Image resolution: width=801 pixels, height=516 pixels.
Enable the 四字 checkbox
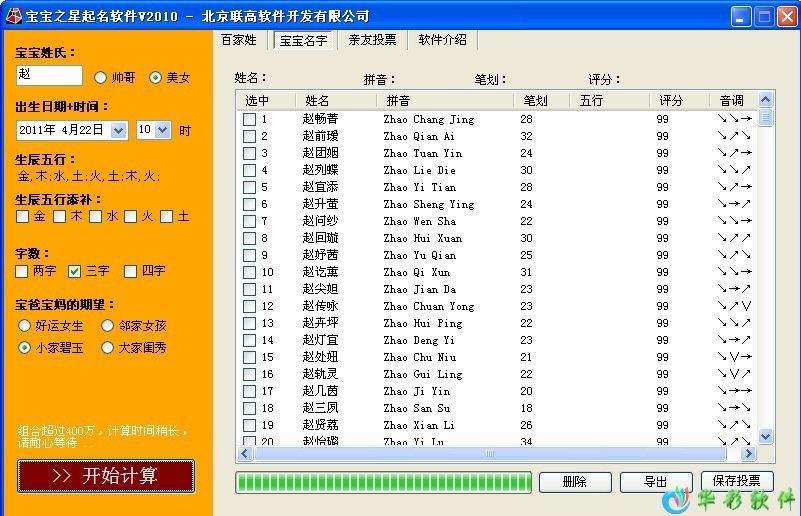[x=131, y=271]
